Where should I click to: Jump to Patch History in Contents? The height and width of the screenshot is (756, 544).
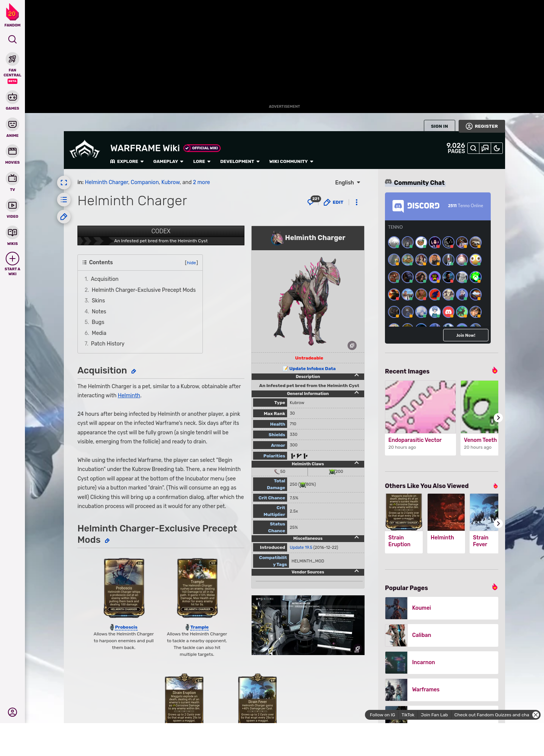click(108, 344)
